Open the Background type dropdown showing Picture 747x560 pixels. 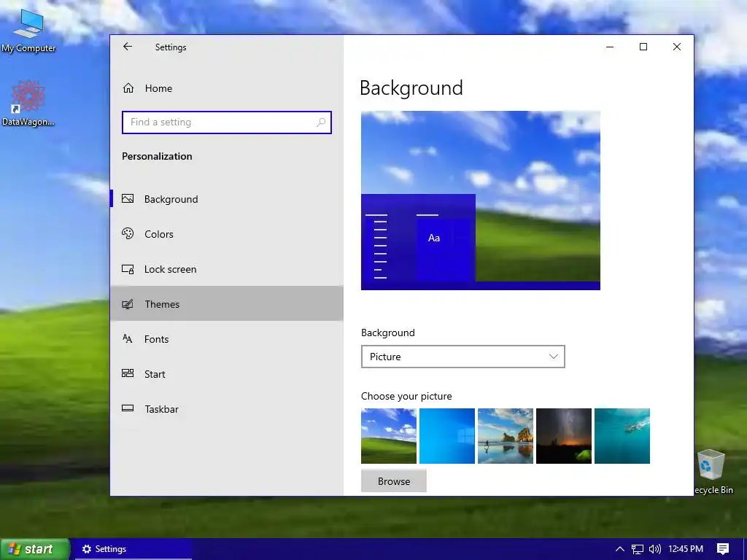click(463, 357)
